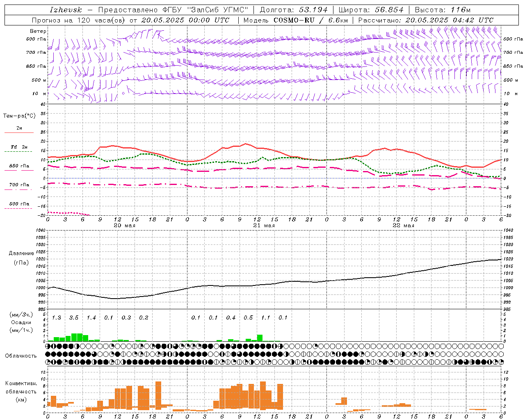This screenshot has width=525, height=420.
Task: Click the 'Ветер' wind panel label
Action: point(38,31)
